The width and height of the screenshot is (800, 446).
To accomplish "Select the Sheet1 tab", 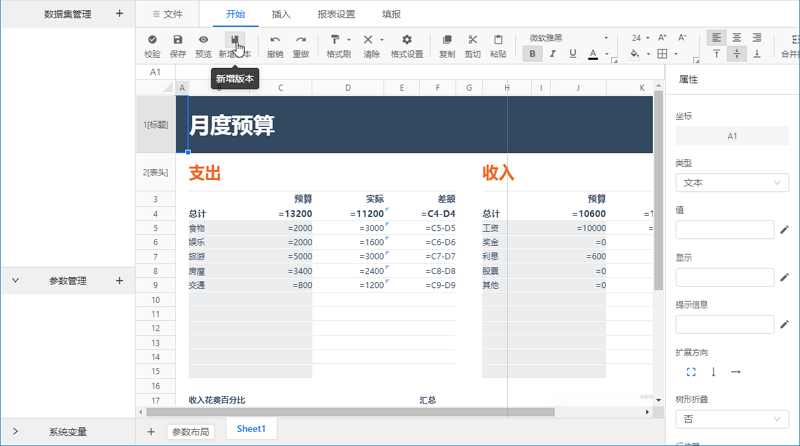I will tap(251, 429).
